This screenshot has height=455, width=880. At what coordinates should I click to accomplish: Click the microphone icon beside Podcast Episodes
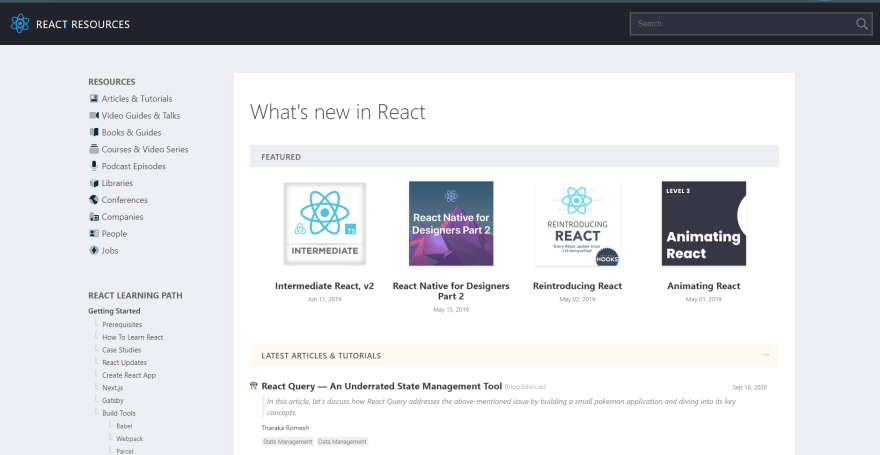(94, 166)
